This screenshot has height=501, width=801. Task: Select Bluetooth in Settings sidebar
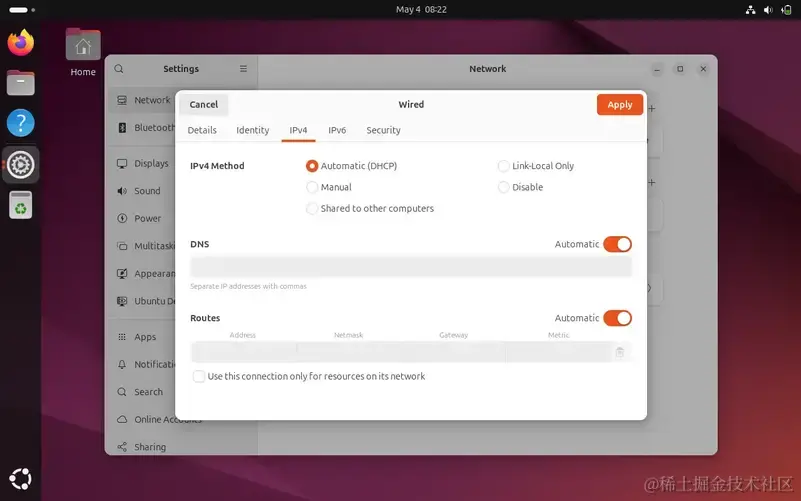(x=144, y=128)
